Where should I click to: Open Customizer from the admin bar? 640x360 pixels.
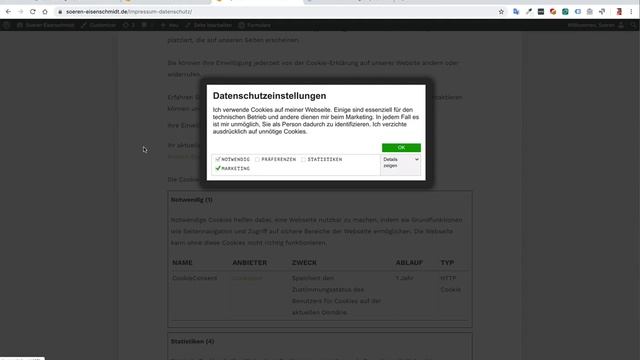point(98,25)
